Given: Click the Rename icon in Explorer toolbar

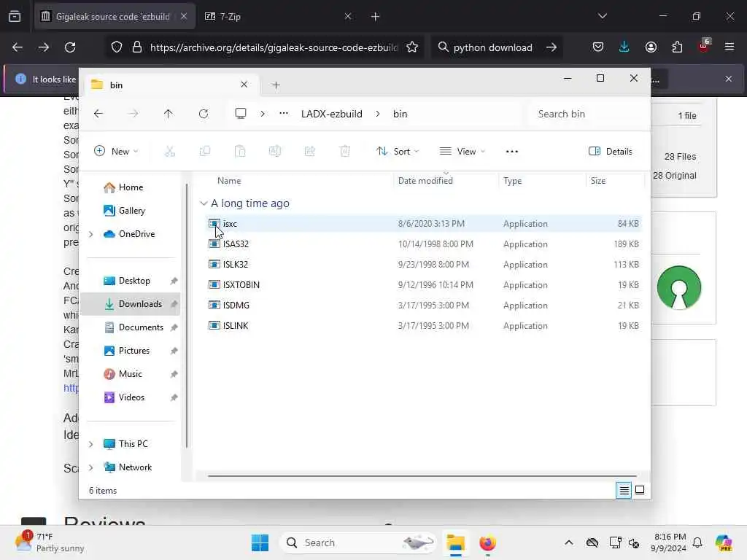Looking at the screenshot, I should 275,152.
